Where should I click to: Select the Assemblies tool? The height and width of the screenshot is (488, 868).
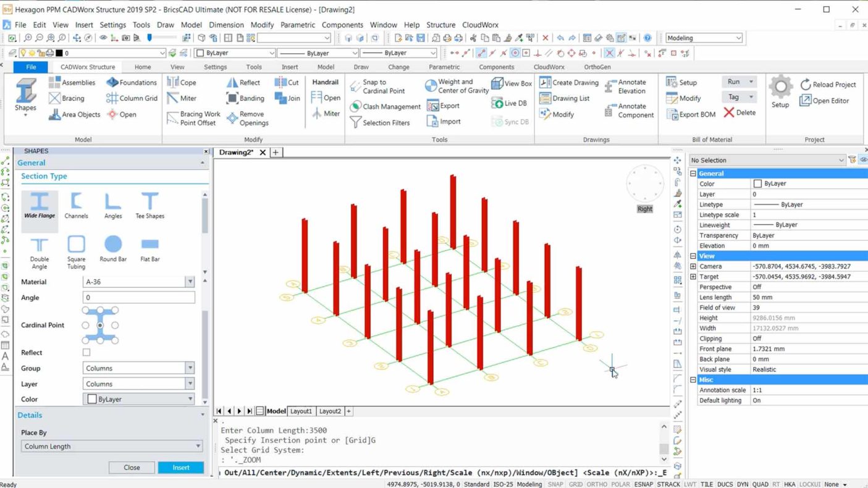72,82
